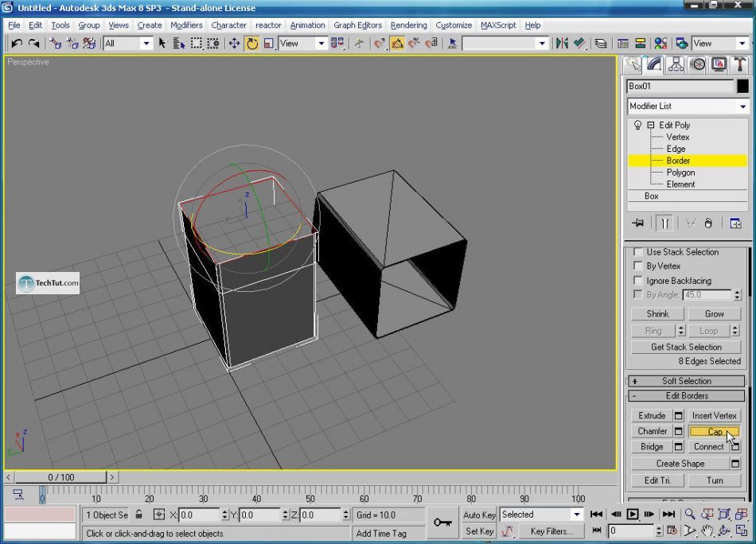Select the Rotate tool

tap(251, 44)
